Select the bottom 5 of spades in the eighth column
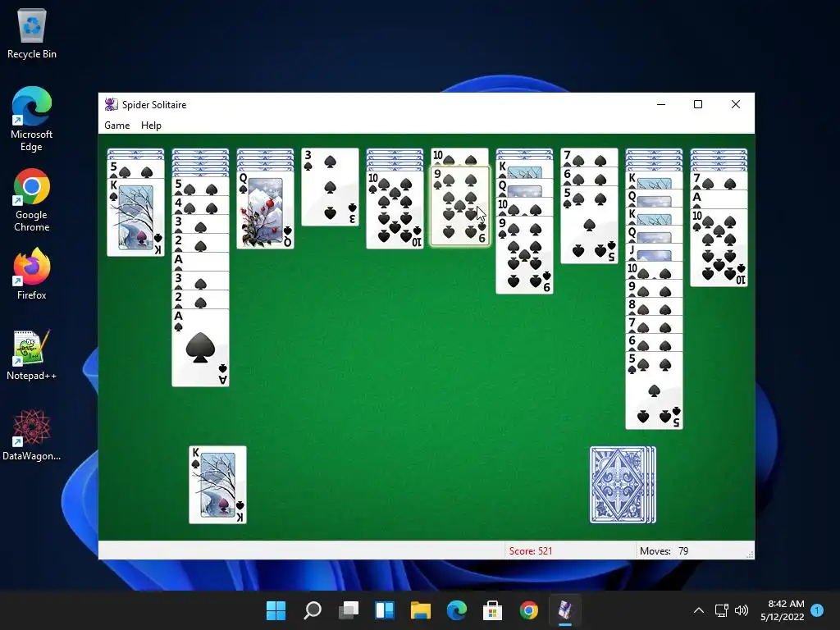 [589, 225]
